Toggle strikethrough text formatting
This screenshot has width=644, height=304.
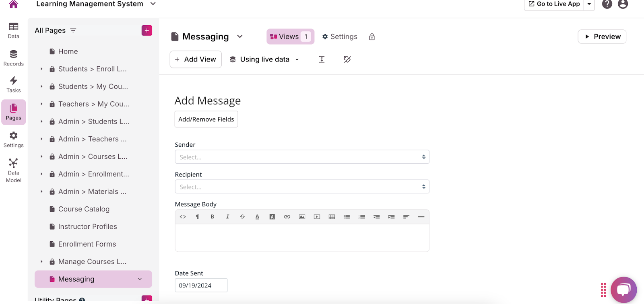242,217
